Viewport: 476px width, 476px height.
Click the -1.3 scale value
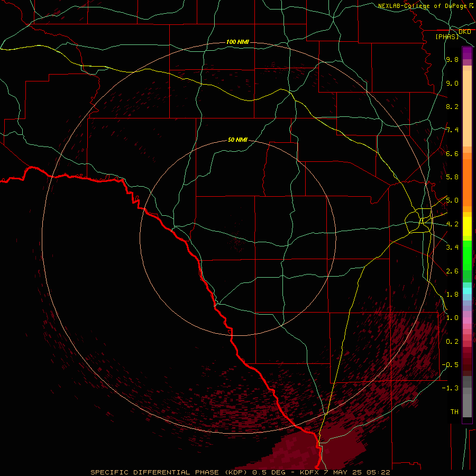point(450,388)
